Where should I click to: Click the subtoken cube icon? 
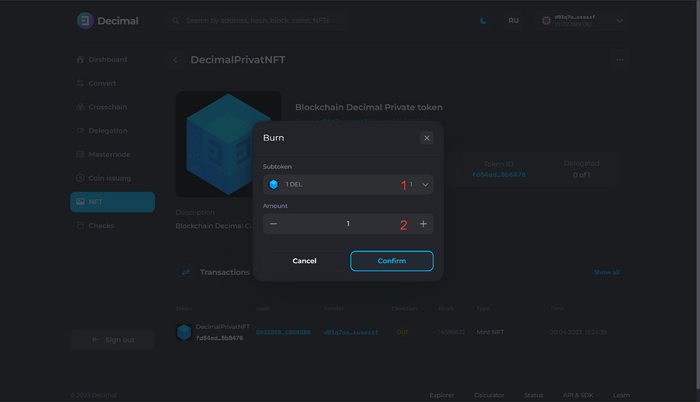click(273, 184)
